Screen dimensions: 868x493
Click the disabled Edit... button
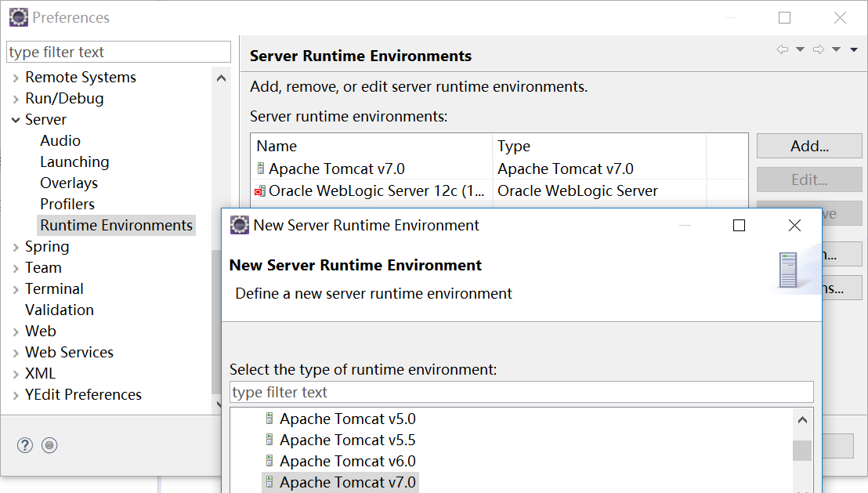809,179
